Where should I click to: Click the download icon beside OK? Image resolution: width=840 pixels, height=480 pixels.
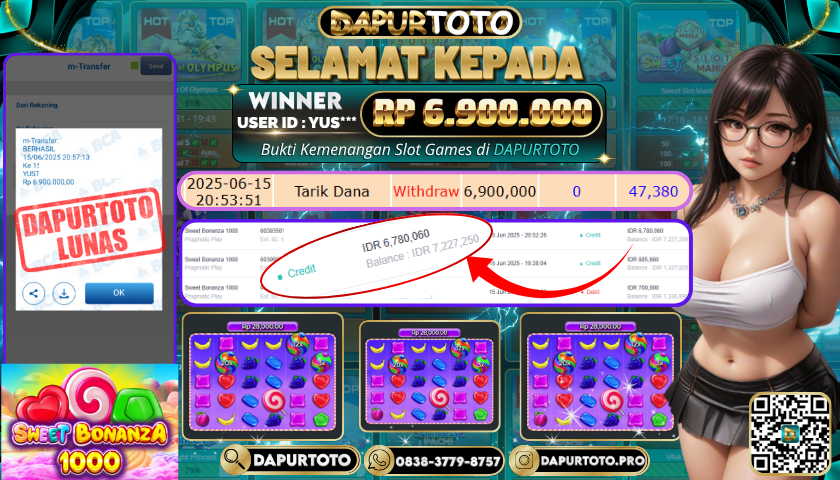coord(64,294)
